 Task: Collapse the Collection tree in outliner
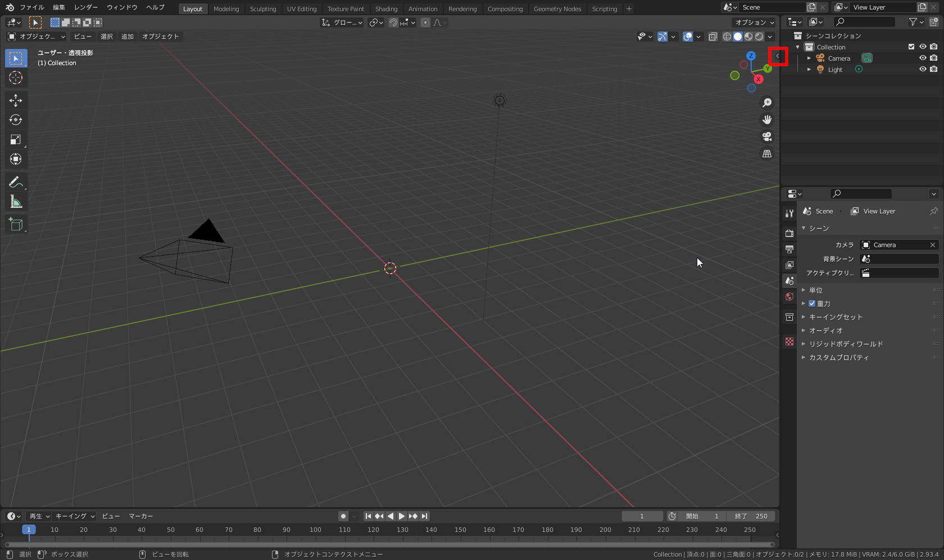click(x=798, y=47)
